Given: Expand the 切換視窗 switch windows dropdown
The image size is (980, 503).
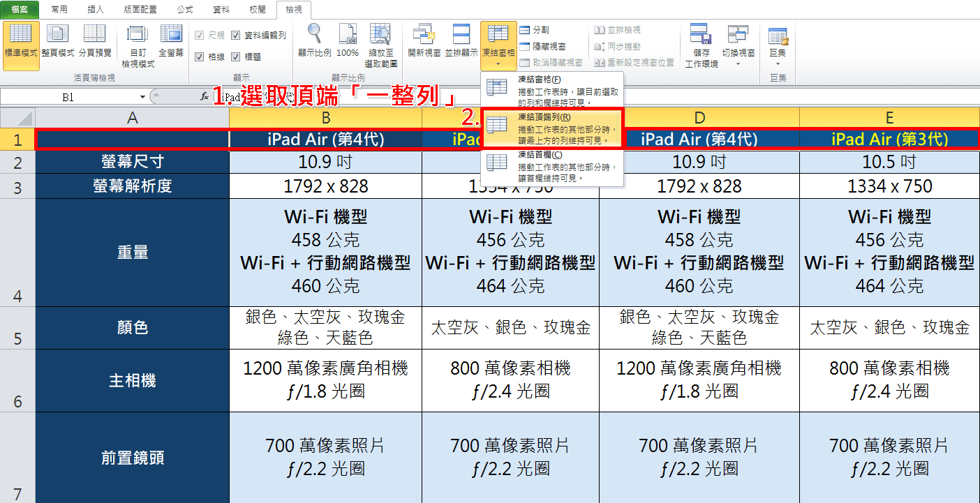Looking at the screenshot, I should [x=738, y=45].
